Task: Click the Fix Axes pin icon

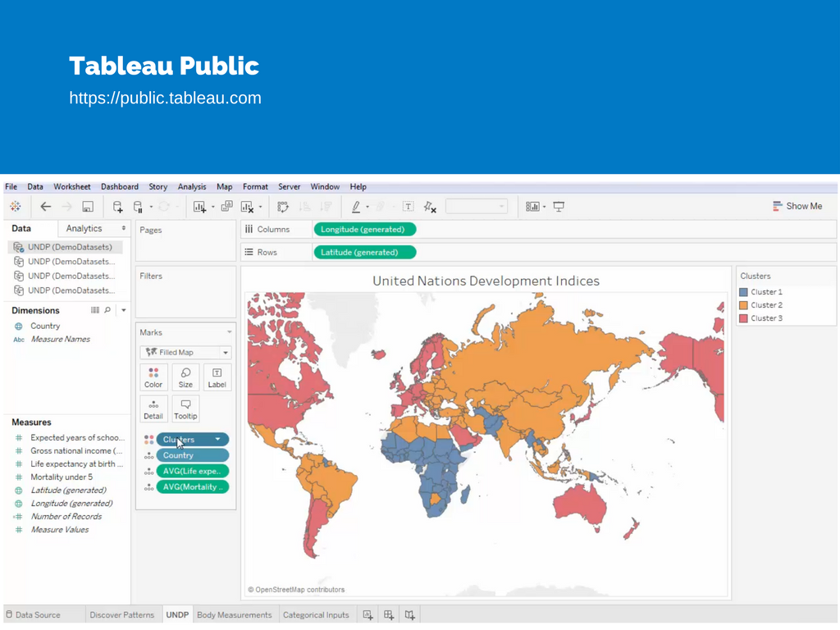Action: (x=430, y=207)
